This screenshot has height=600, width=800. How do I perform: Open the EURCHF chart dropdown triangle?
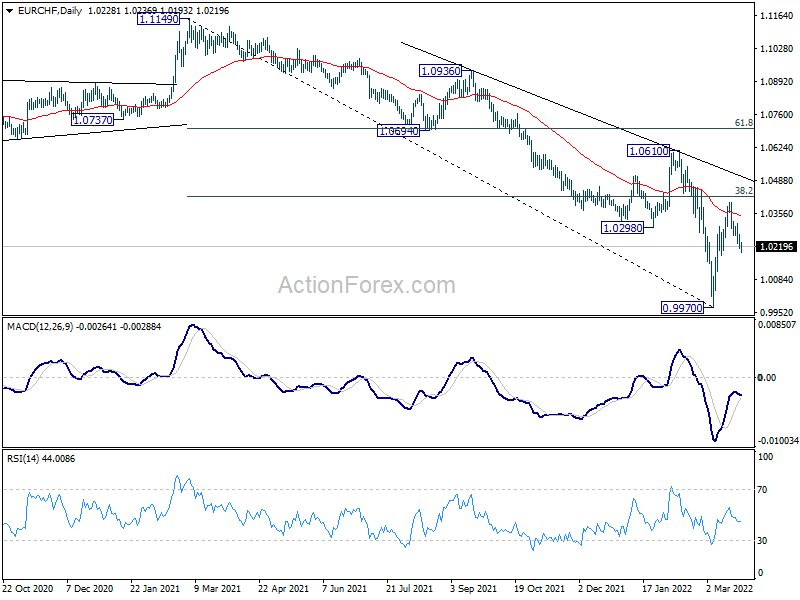tap(9, 11)
